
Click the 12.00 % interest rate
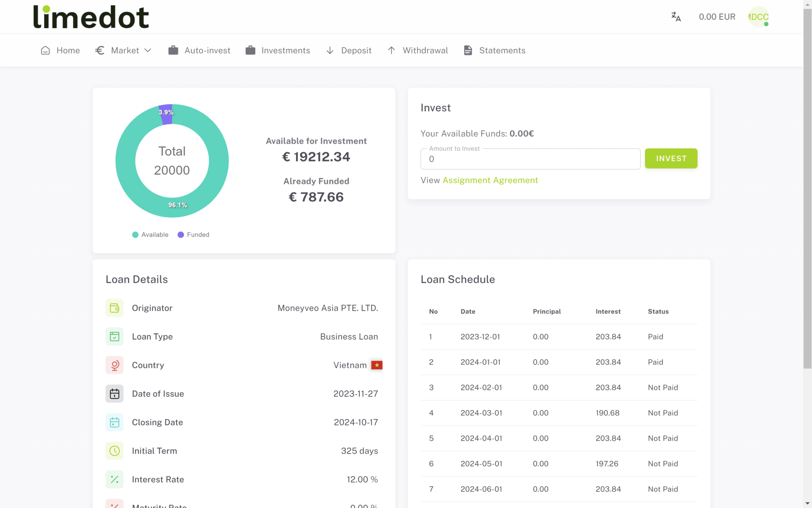362,479
